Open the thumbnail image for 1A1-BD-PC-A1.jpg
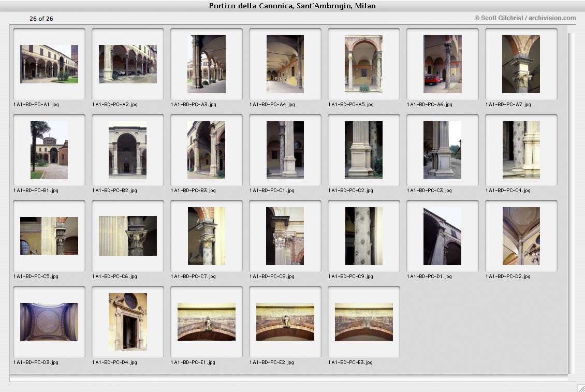585x392 pixels. click(49, 64)
